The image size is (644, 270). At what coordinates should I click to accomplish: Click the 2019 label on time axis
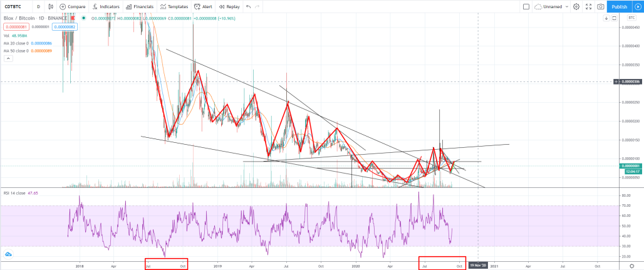(218, 266)
